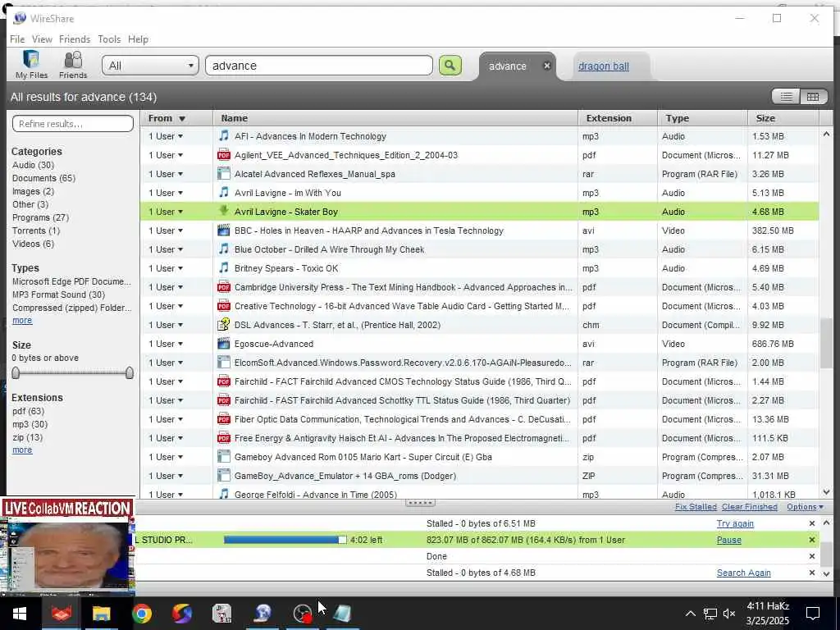Screen dimensions: 840x630
Task: Open the File menu
Action: point(17,39)
